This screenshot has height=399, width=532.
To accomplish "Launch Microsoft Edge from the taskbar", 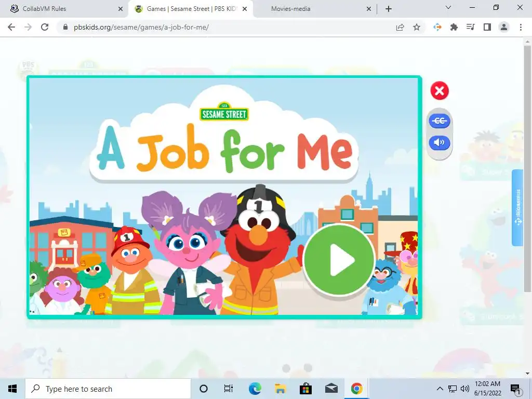I will click(x=255, y=389).
